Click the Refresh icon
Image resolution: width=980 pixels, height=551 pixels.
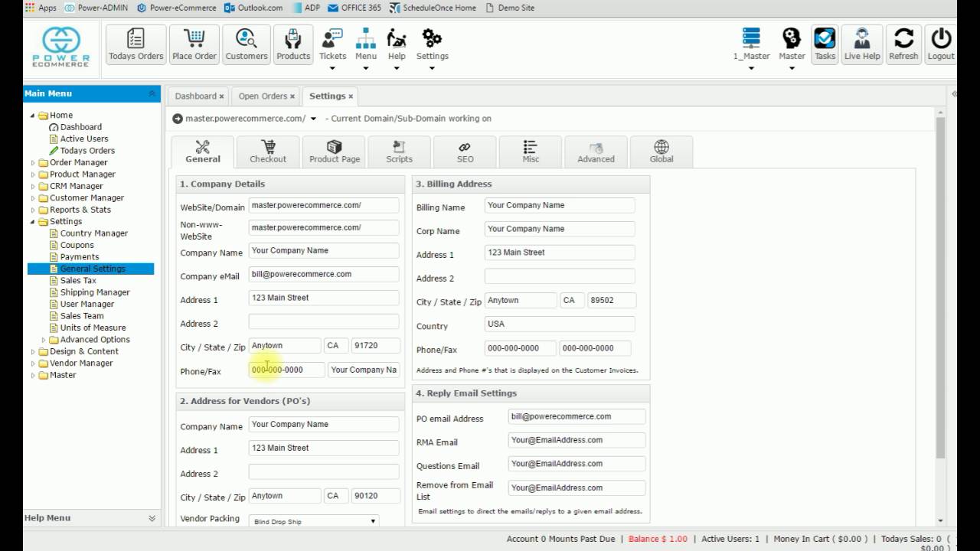click(903, 44)
